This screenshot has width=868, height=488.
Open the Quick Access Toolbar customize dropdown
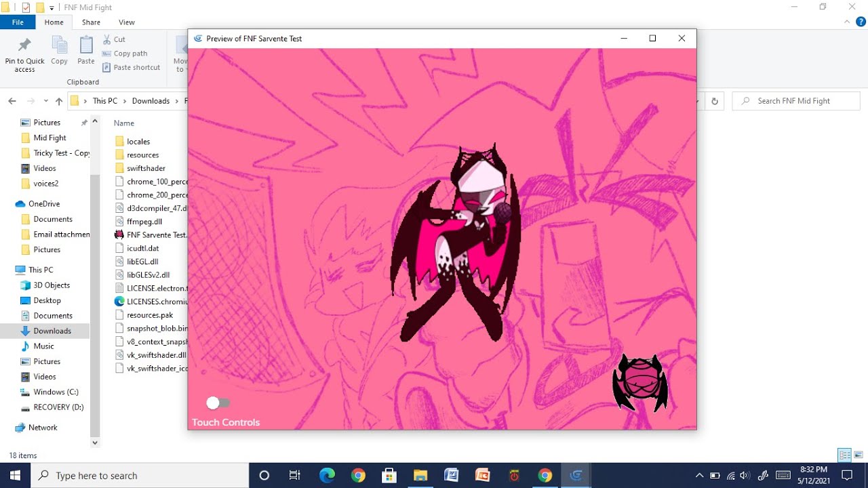click(52, 7)
